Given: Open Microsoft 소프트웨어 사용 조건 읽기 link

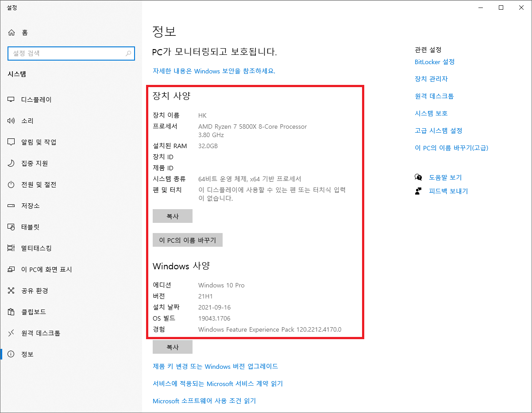Looking at the screenshot, I should (x=204, y=401).
